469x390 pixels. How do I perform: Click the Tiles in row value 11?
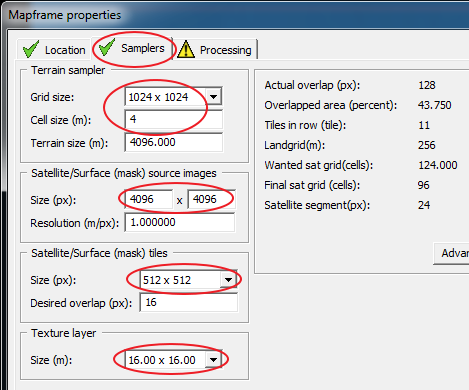tap(424, 125)
